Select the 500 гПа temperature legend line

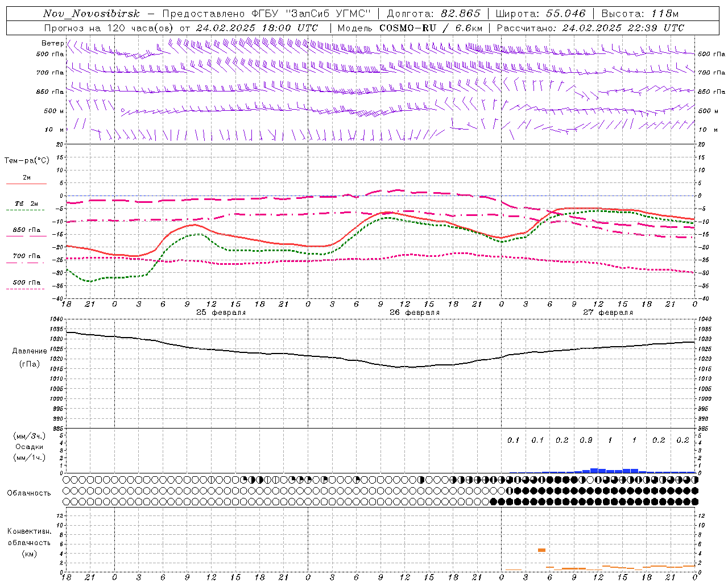point(26,288)
